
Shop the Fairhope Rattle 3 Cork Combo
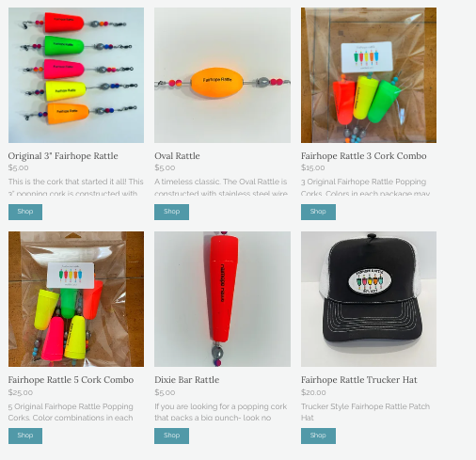(x=318, y=212)
